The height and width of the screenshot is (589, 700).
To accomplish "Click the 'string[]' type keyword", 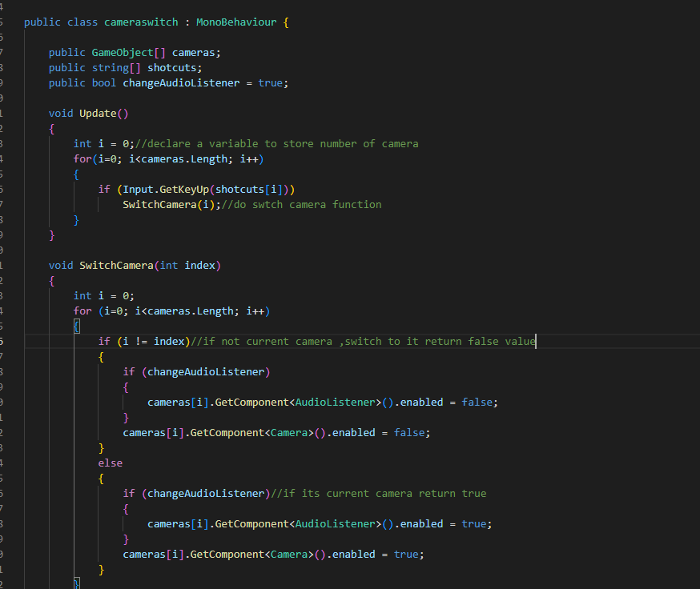I will point(116,68).
